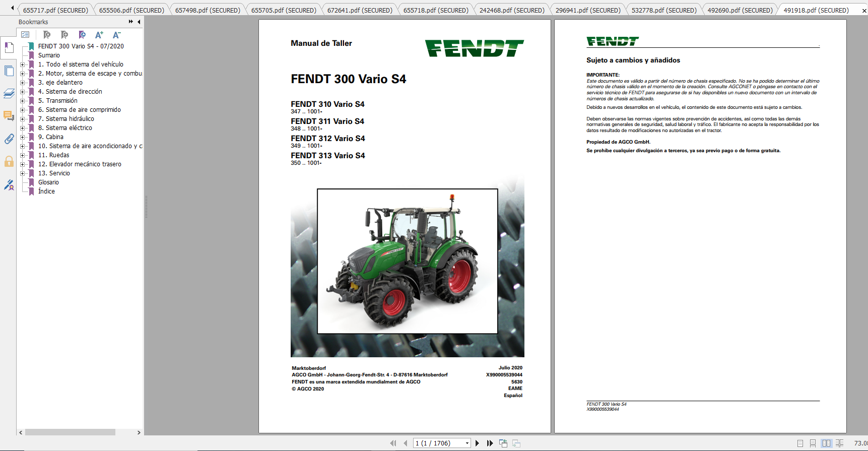Click the bookmarks horizontal scrollbar thumb
Viewport: 868px width, 451px height.
point(71,432)
